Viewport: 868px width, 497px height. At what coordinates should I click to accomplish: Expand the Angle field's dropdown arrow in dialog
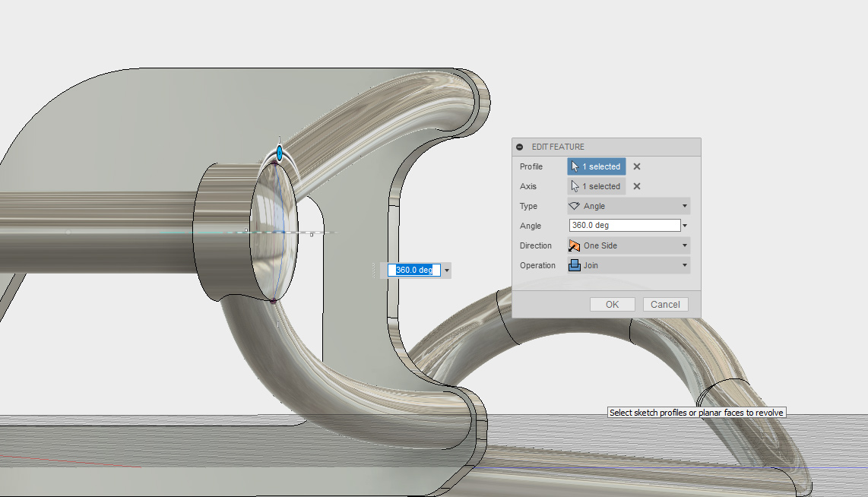(x=685, y=226)
